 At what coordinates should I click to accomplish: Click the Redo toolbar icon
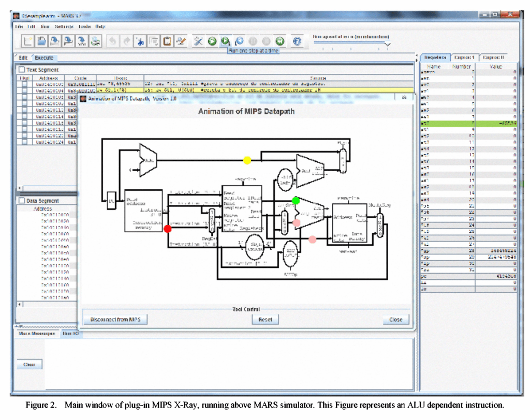[126, 41]
